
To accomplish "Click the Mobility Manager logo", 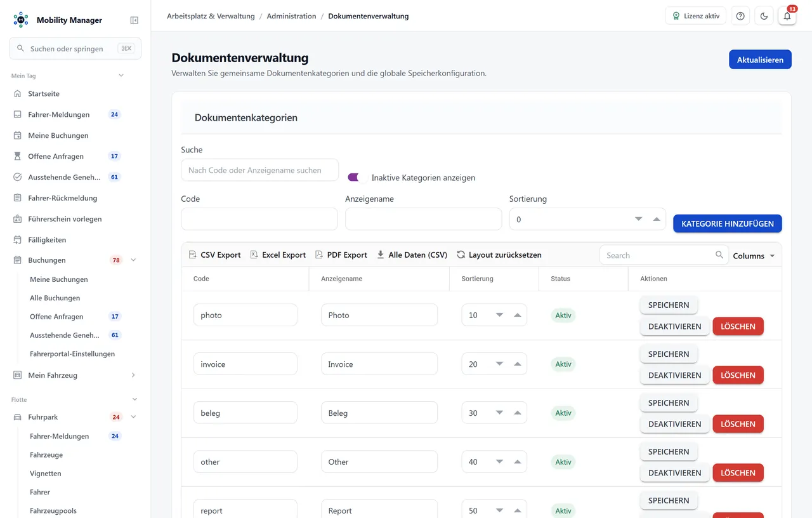I will pyautogui.click(x=21, y=20).
